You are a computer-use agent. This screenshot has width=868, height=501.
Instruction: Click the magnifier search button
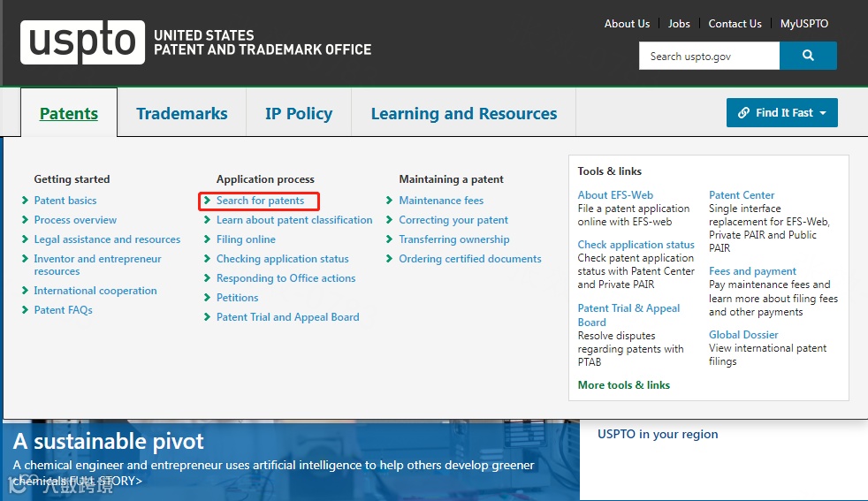pyautogui.click(x=808, y=56)
